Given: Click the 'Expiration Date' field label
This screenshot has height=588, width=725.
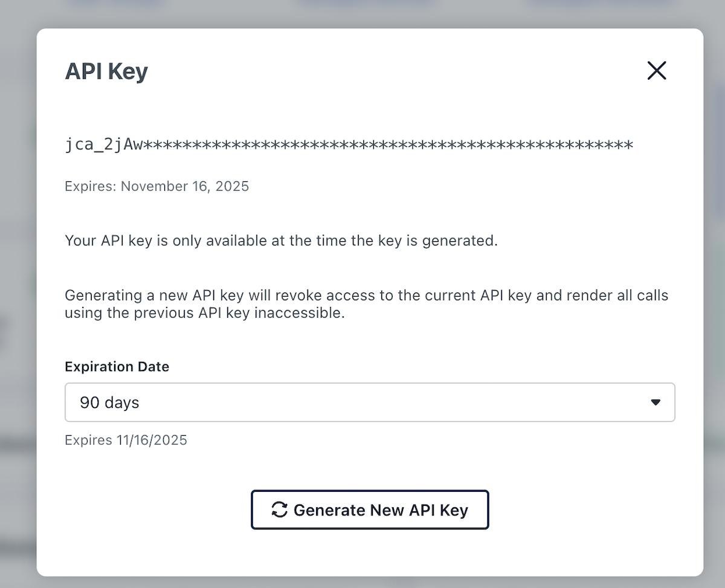Looking at the screenshot, I should [117, 367].
